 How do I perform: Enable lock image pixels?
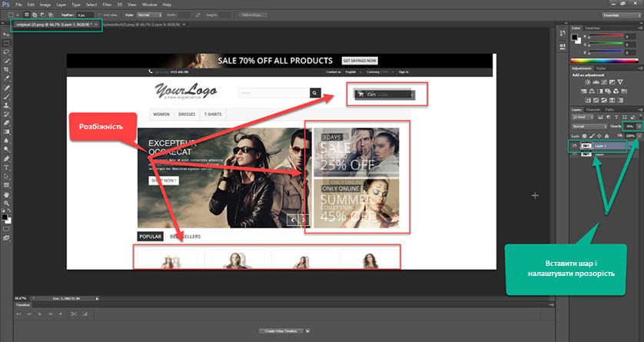[592, 136]
